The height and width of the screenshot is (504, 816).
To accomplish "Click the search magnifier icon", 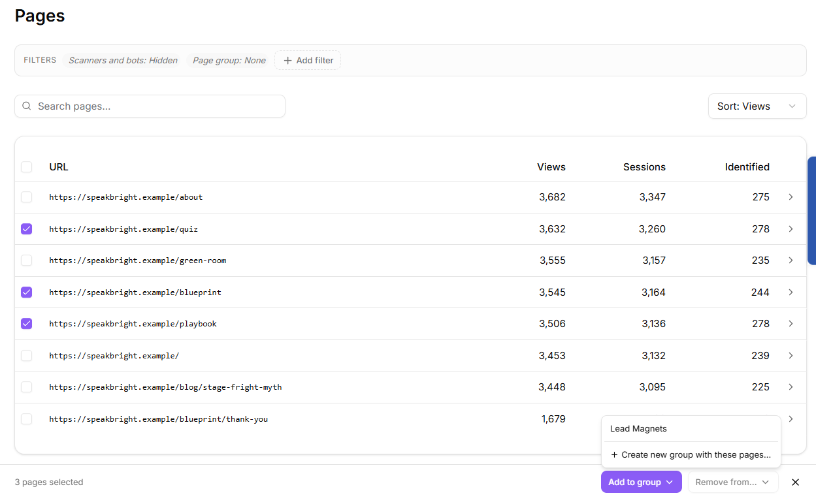I will [x=27, y=106].
